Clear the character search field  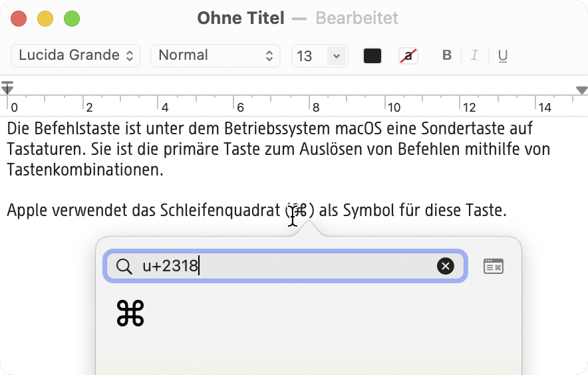pyautogui.click(x=445, y=267)
